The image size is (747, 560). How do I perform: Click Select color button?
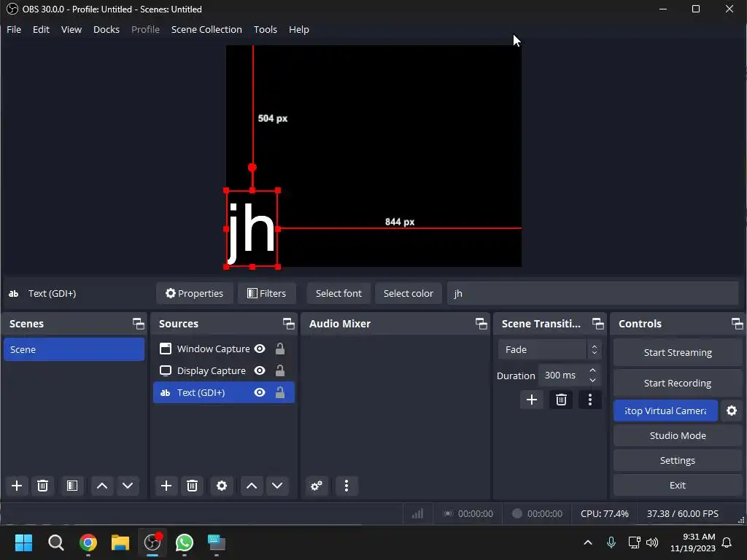(409, 293)
